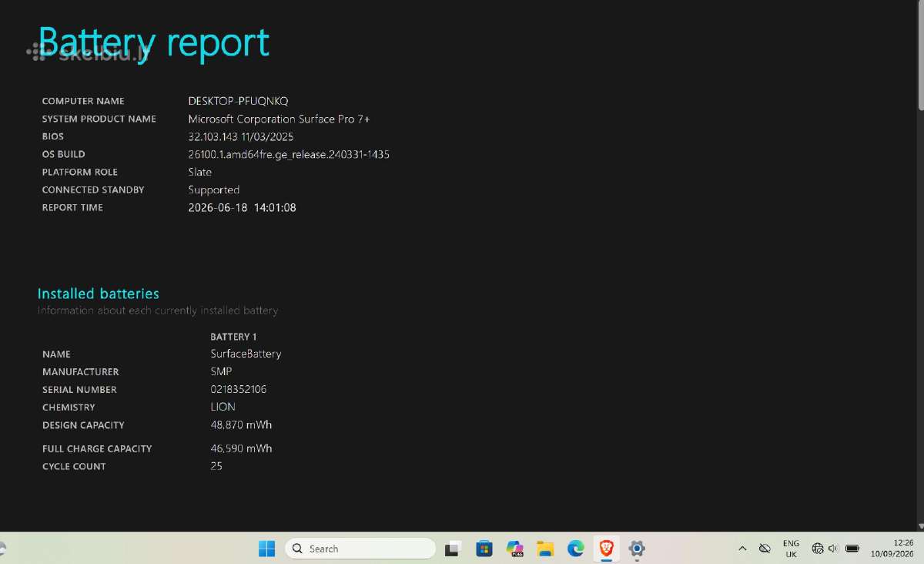Open the Windows Start menu
Viewport: 924px width, 564px height.
tap(266, 549)
